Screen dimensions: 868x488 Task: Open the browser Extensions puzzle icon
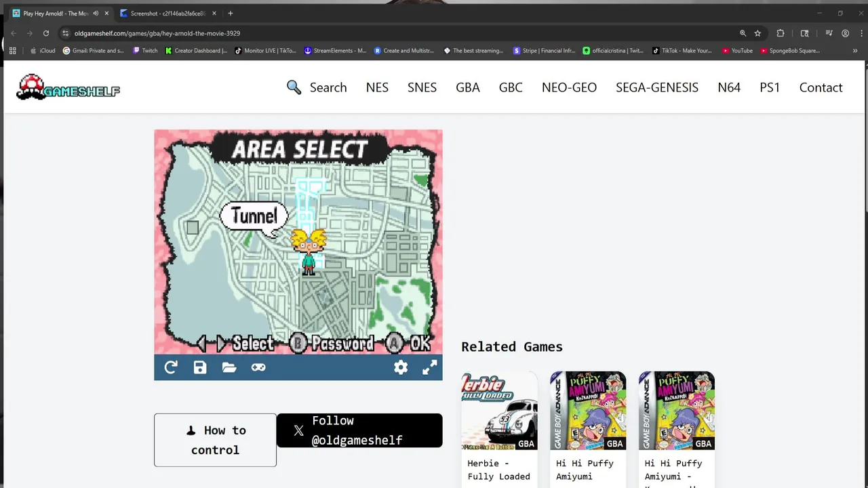coord(781,33)
